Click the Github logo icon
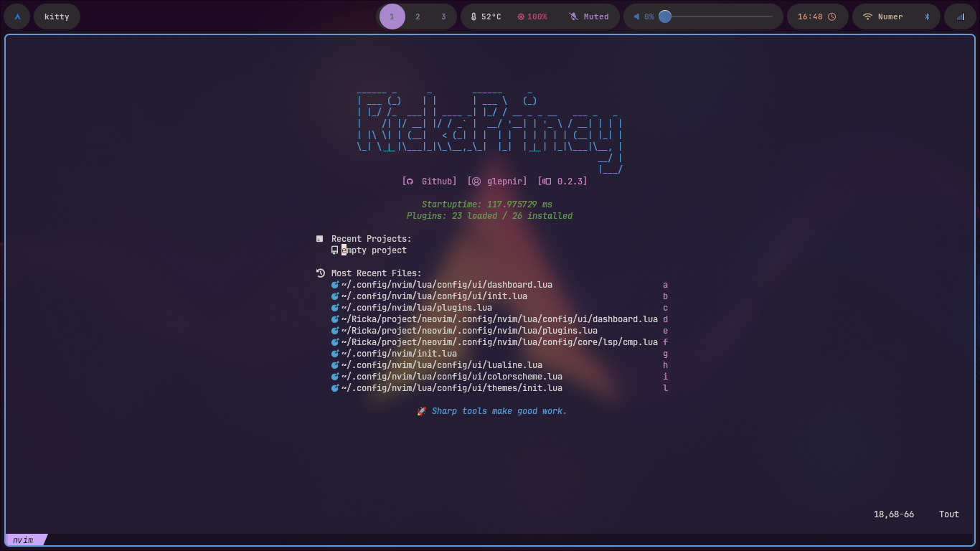This screenshot has width=980, height=551. pos(409,182)
